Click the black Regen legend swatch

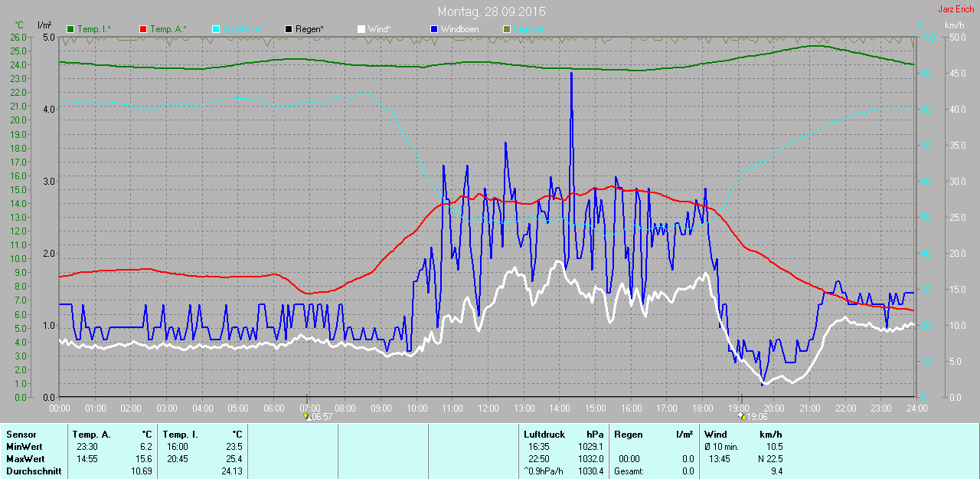289,29
